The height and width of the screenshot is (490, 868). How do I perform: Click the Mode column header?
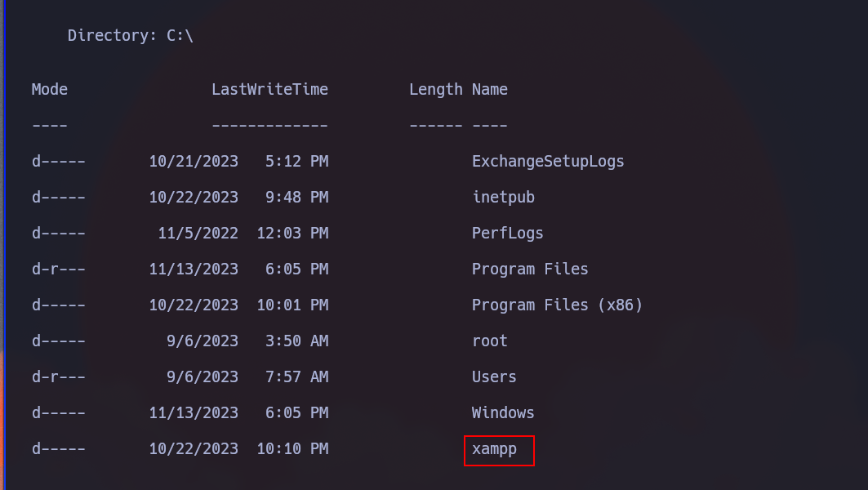pos(49,89)
